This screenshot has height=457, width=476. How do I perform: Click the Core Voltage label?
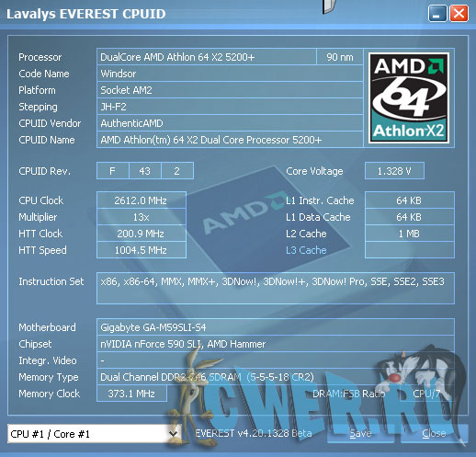314,171
